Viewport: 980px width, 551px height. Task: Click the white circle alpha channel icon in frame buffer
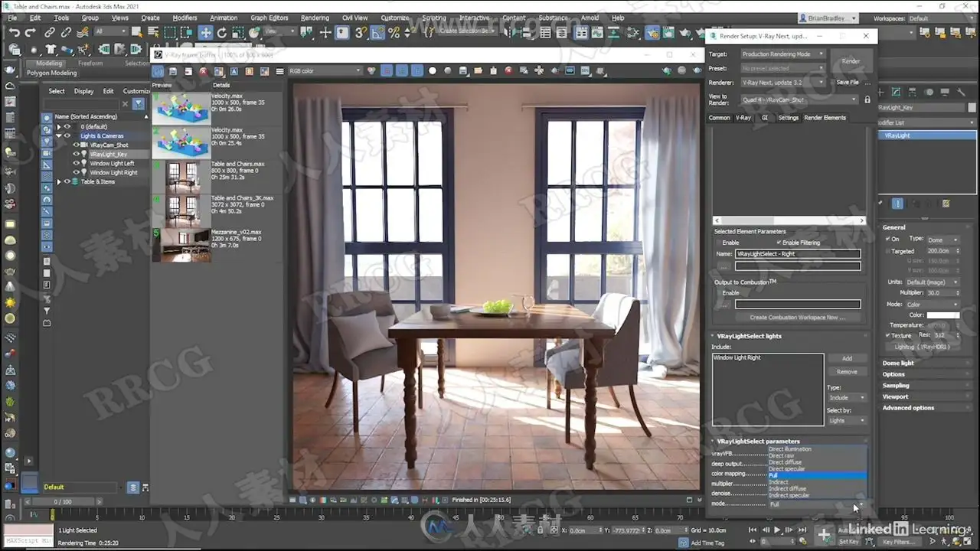coord(432,70)
